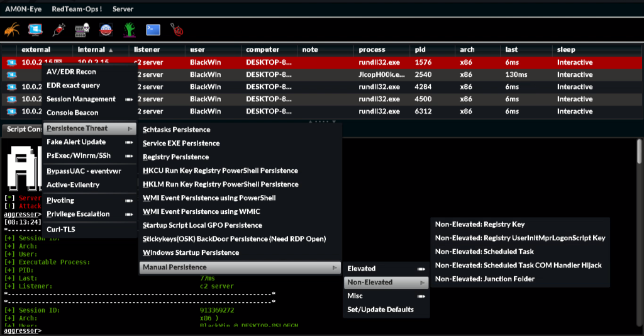Expand the PsExec/Winrm/SSh submenu
Viewport: 644px width, 336px height.
[x=89, y=155]
